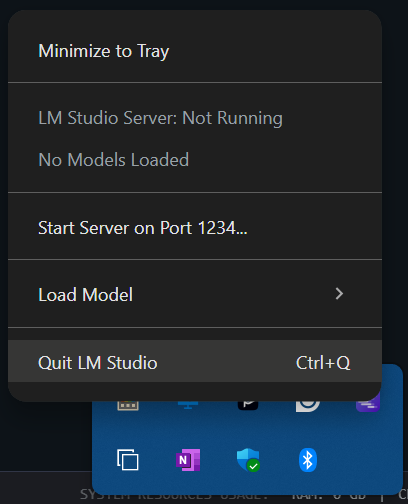Click the Bluetooth tray icon
408x504 pixels.
pos(308,460)
